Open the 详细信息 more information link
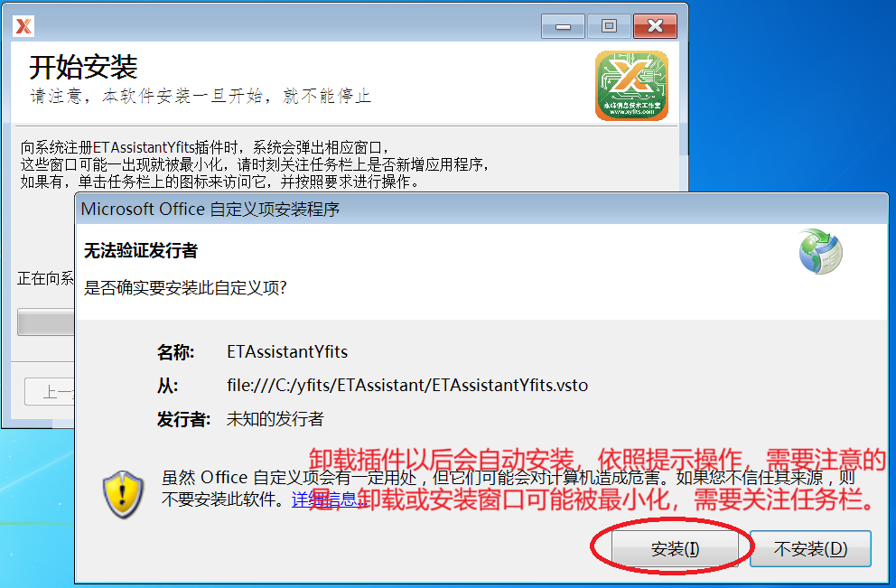The height and width of the screenshot is (588, 896). click(322, 499)
